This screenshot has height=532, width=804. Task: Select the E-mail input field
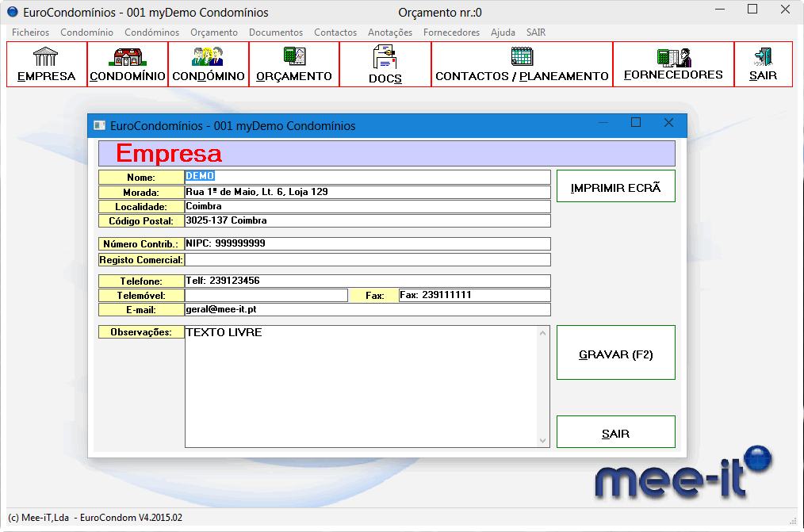367,310
